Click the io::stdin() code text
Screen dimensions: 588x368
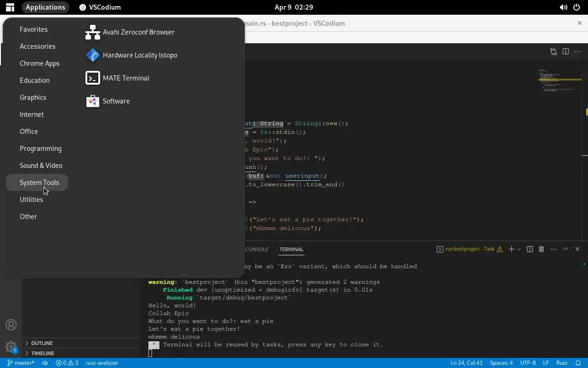281,132
